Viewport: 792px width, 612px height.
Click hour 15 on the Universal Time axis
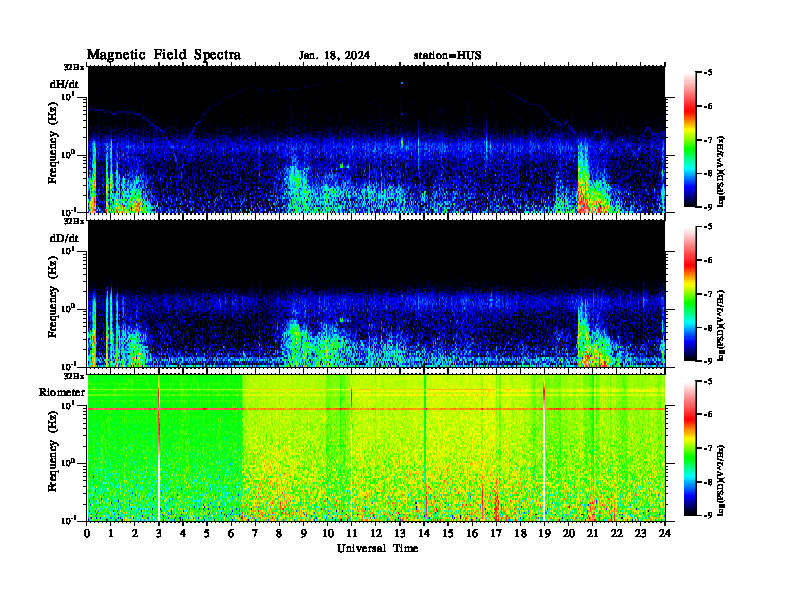(x=448, y=533)
